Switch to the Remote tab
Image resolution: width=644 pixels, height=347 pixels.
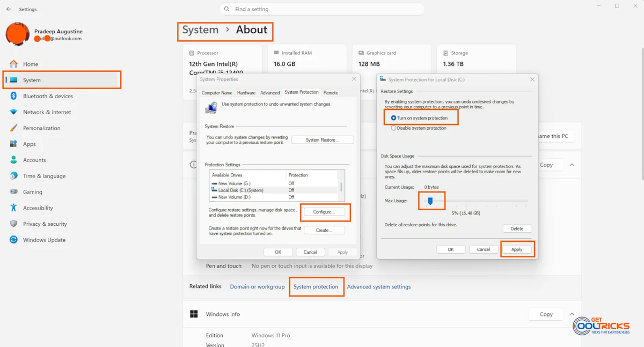pyautogui.click(x=331, y=93)
